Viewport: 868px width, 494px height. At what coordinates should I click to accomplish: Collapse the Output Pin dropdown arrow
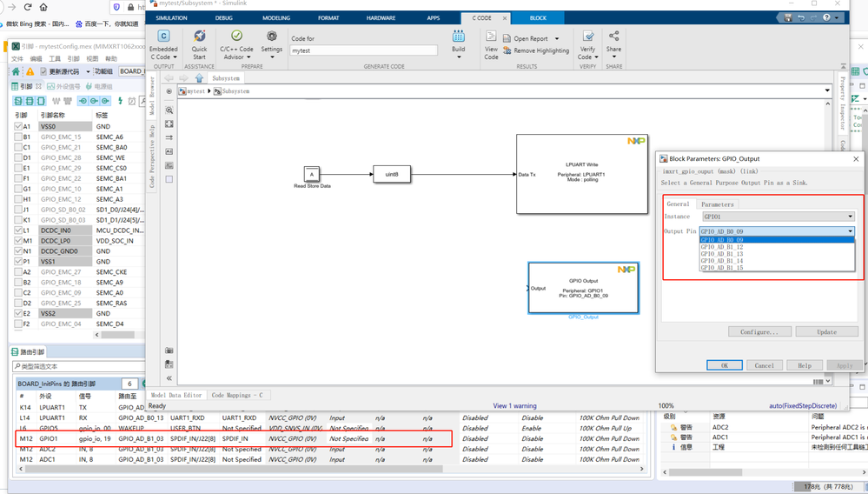pyautogui.click(x=850, y=231)
